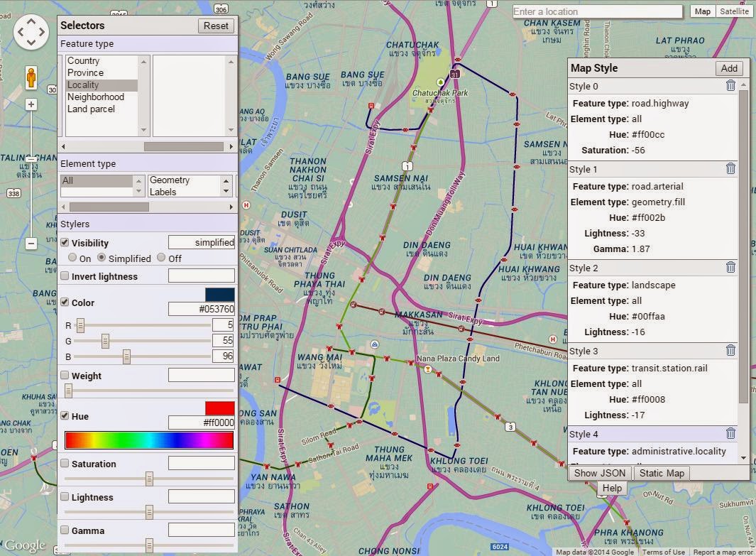Click feature type horizontal scroll left arrow
This screenshot has width=756, height=556.
pos(63,146)
